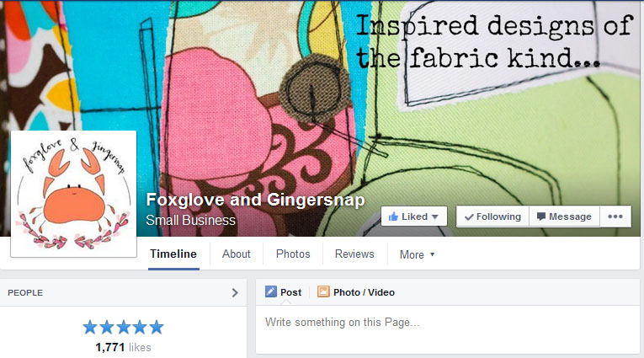Click the checkmark icon beside Following
The height and width of the screenshot is (358, 644).
469,216
